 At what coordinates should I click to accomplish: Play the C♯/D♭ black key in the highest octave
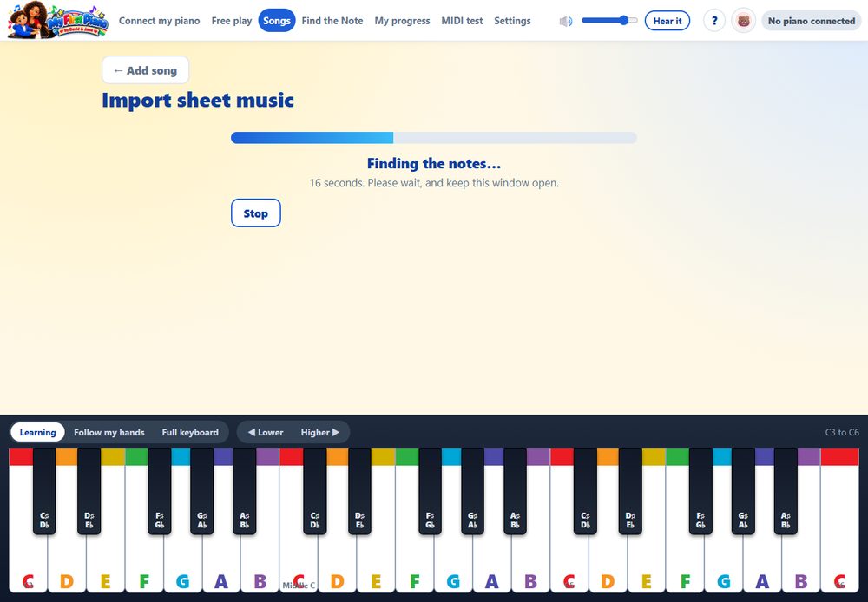coord(586,491)
